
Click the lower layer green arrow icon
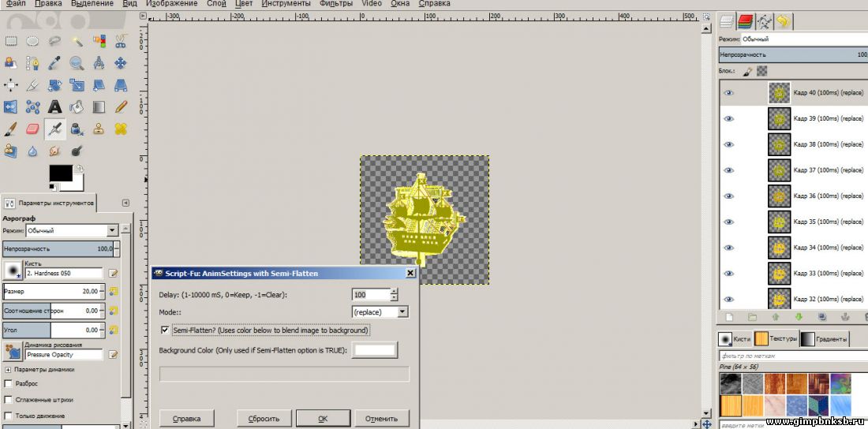(x=798, y=317)
